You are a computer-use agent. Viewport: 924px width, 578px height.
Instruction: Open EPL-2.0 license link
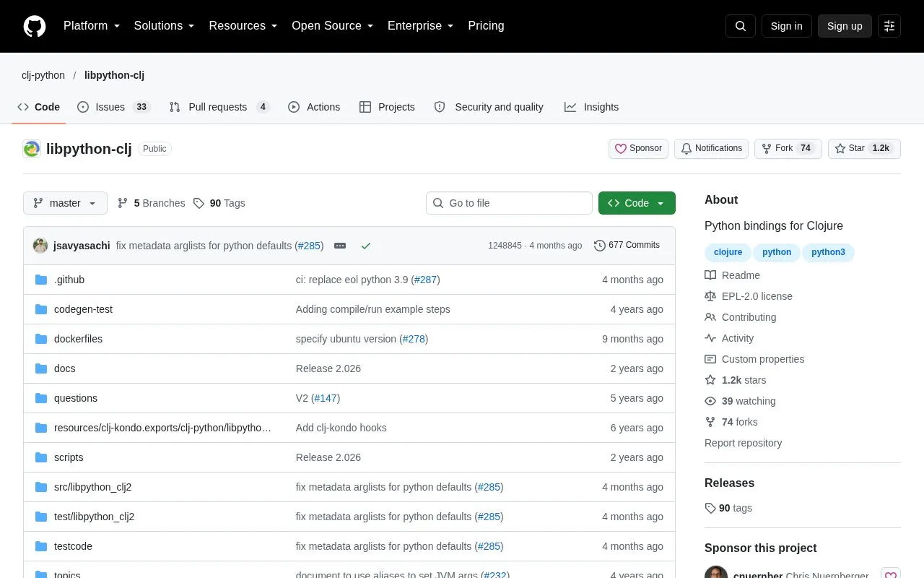pos(749,296)
